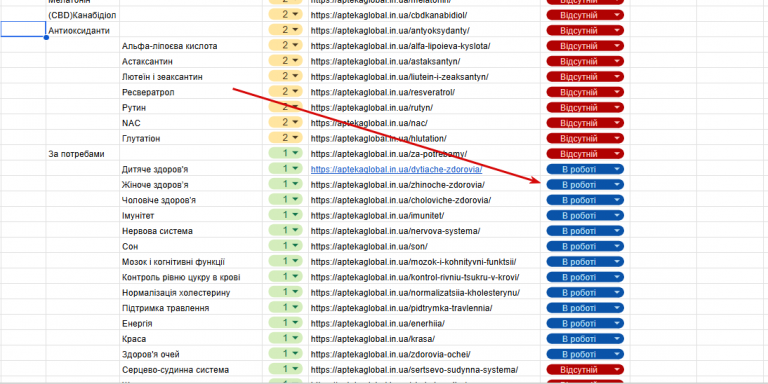
Task: Open priority dropdown for Енергія row
Action: click(286, 323)
